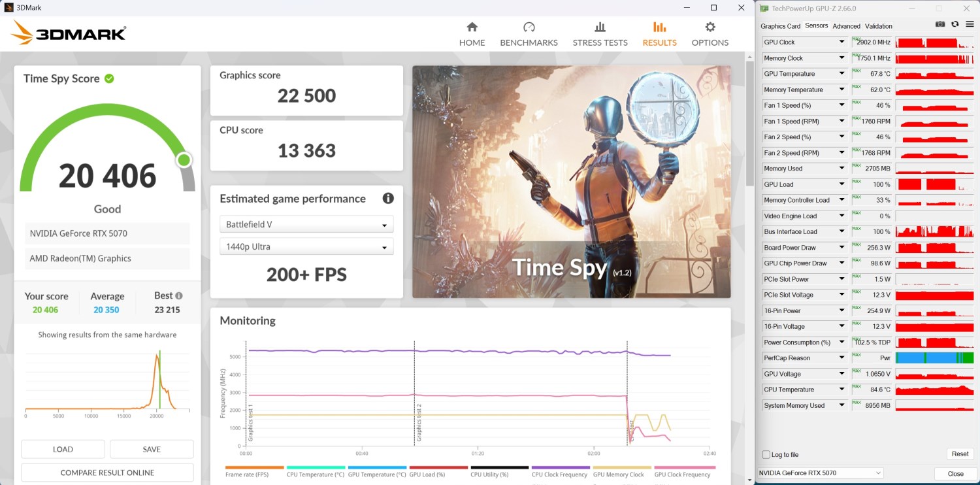Click the info icon next to Best score
This screenshot has height=485, width=980.
pyautogui.click(x=179, y=296)
